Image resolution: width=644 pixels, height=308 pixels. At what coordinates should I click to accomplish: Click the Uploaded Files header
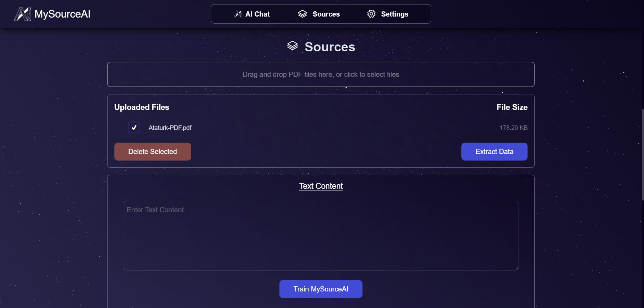click(142, 107)
